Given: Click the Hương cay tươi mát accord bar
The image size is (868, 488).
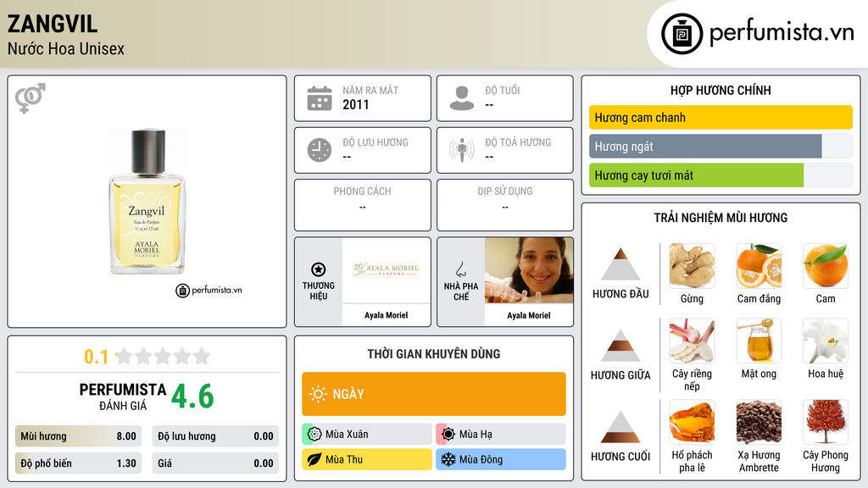Looking at the screenshot, I should coord(721,175).
